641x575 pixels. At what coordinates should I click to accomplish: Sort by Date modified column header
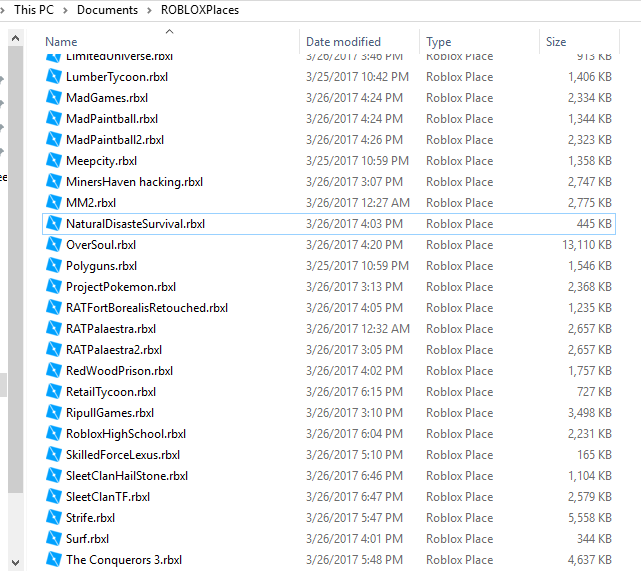(343, 42)
